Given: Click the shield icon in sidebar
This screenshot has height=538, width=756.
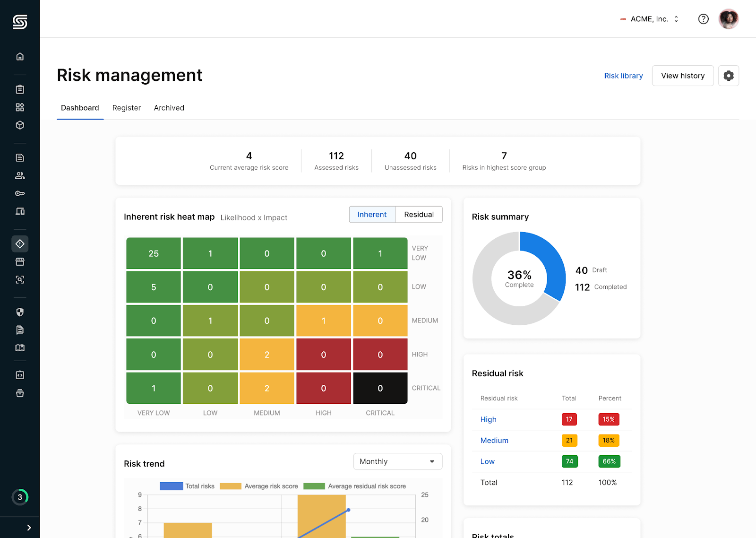Looking at the screenshot, I should [20, 312].
